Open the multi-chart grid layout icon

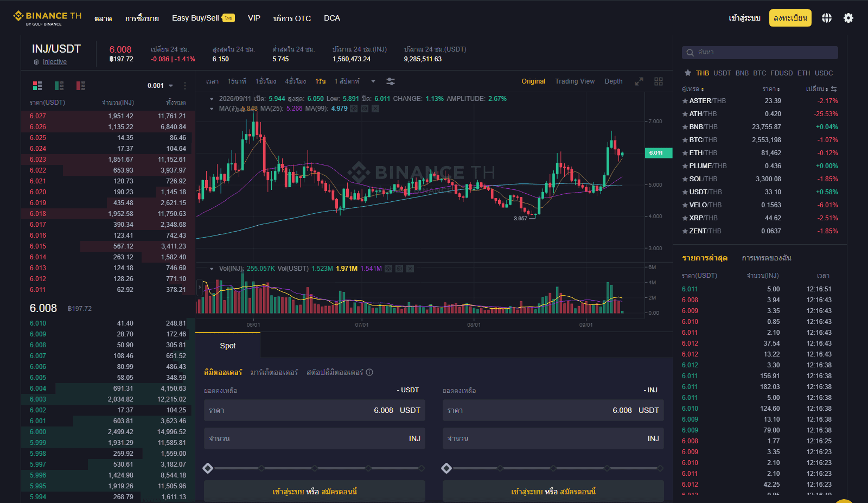click(659, 81)
